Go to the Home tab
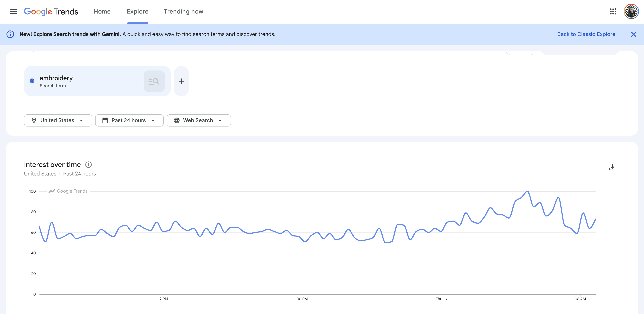This screenshot has width=644, height=314. (x=102, y=11)
